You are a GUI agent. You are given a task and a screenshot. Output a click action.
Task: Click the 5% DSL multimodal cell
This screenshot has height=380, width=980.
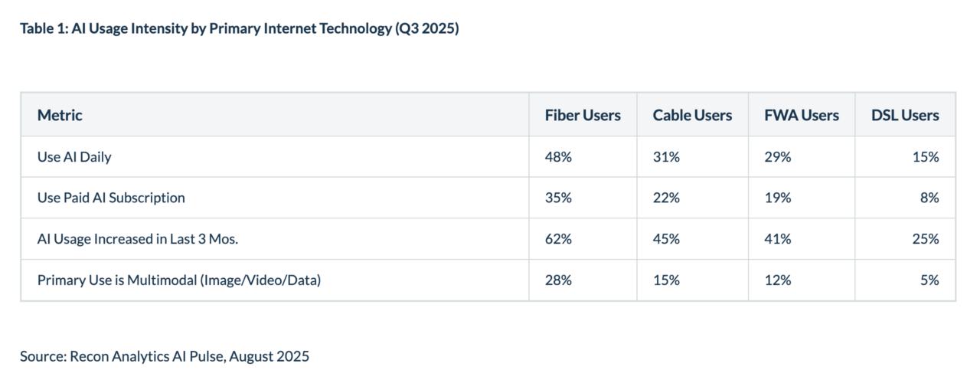929,280
